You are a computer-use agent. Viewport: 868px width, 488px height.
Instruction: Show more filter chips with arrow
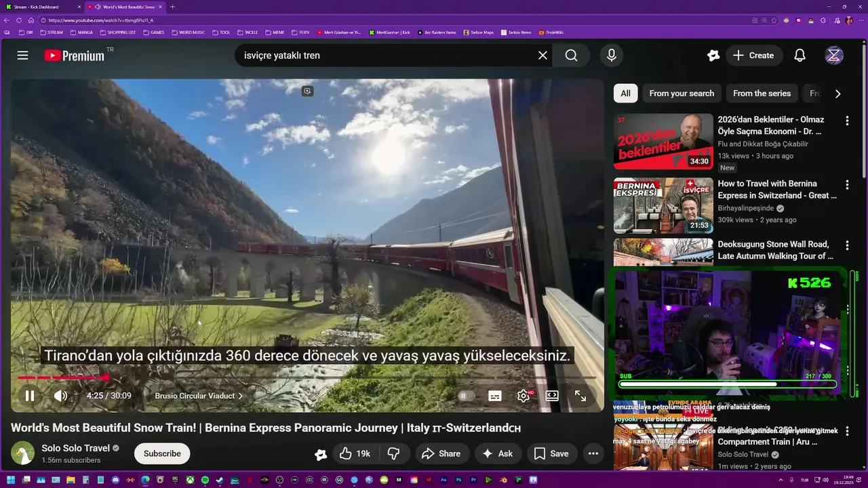(837, 94)
